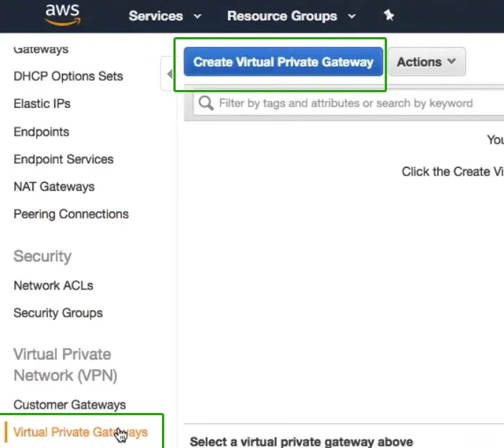504x448 pixels.
Task: Open Security Groups under Security
Action: tap(58, 313)
